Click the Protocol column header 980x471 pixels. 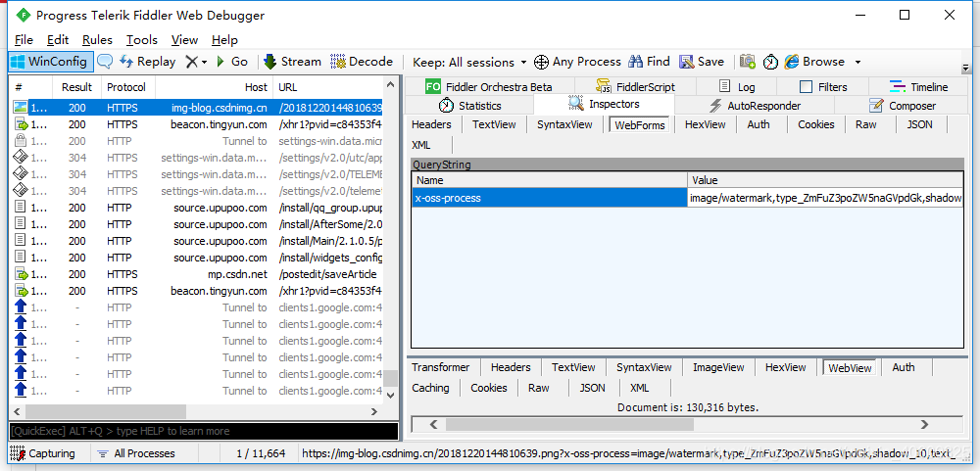126,87
